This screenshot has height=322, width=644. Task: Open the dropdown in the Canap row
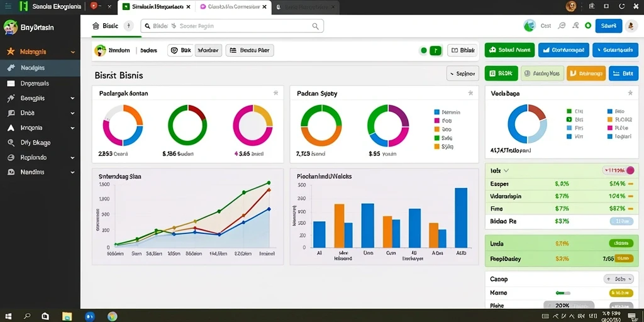(618, 279)
